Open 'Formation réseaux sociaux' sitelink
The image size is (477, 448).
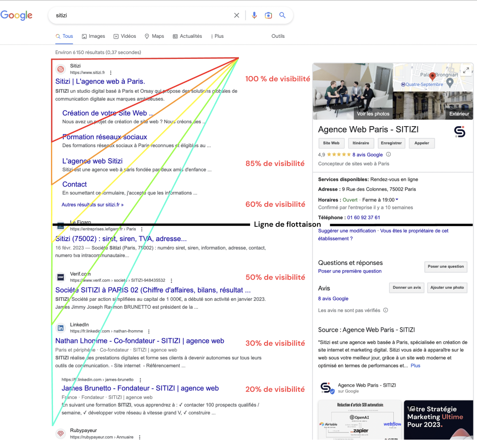pyautogui.click(x=105, y=137)
